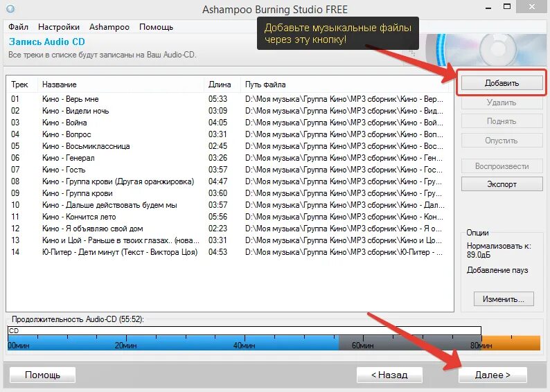Click the Нормализовать к: 89.0дБ option text
The width and height of the screenshot is (550, 392).
(x=499, y=250)
